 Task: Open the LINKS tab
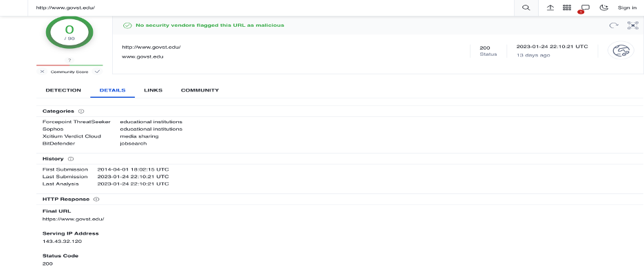coord(153,90)
